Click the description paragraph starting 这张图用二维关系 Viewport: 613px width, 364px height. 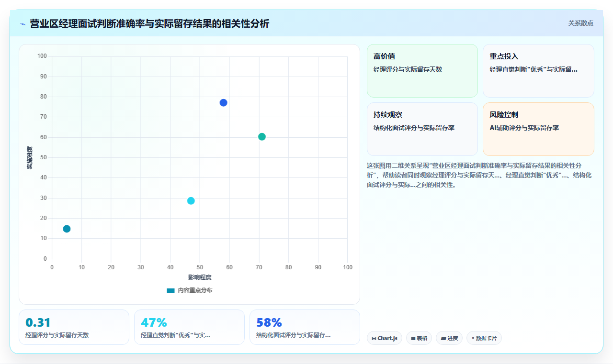[479, 175]
